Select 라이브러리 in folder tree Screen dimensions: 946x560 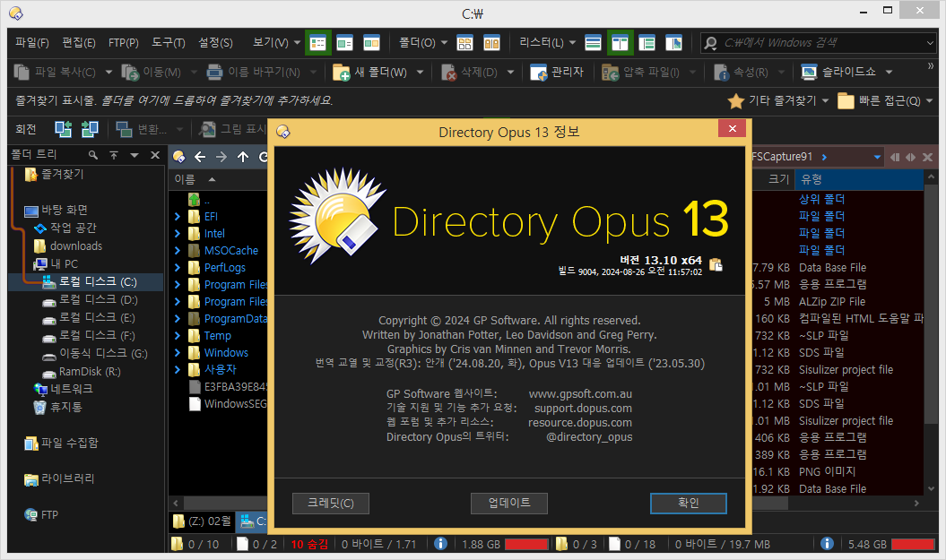(67, 478)
